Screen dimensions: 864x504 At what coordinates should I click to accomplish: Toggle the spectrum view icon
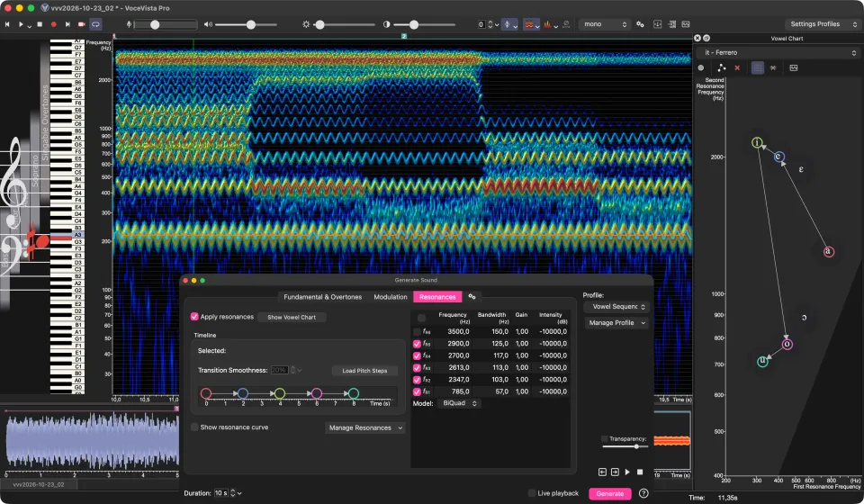coord(547,24)
